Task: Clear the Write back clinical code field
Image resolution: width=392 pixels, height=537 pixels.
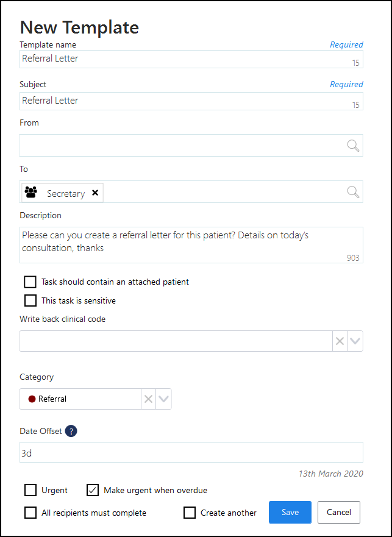Action: 340,341
